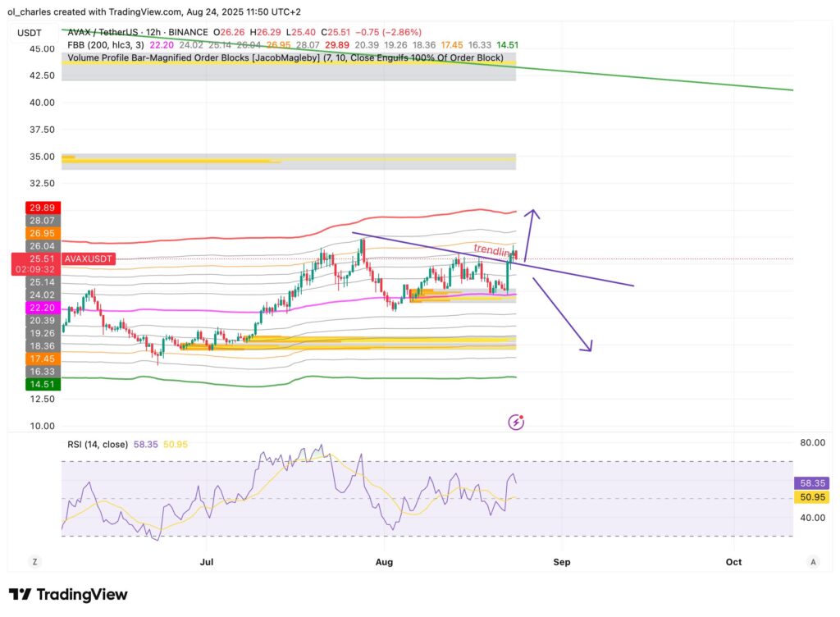Image resolution: width=840 pixels, height=617 pixels.
Task: Open the TradingView logo
Action: [68, 594]
